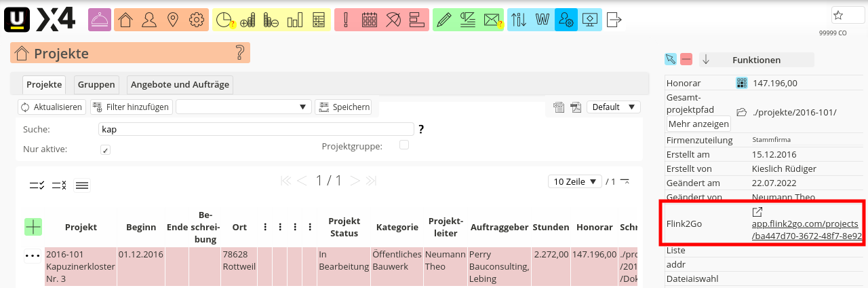Open the Flink2Go project link
This screenshot has height=288, width=868.
tap(806, 230)
